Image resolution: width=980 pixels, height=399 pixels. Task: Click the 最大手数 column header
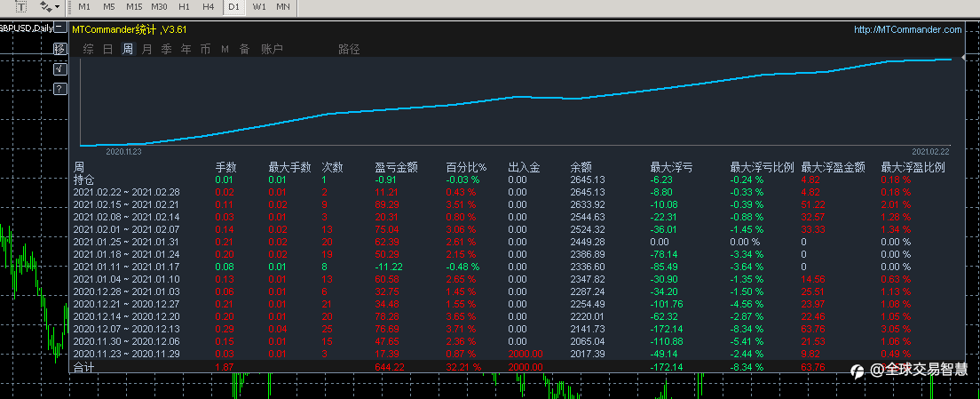290,168
